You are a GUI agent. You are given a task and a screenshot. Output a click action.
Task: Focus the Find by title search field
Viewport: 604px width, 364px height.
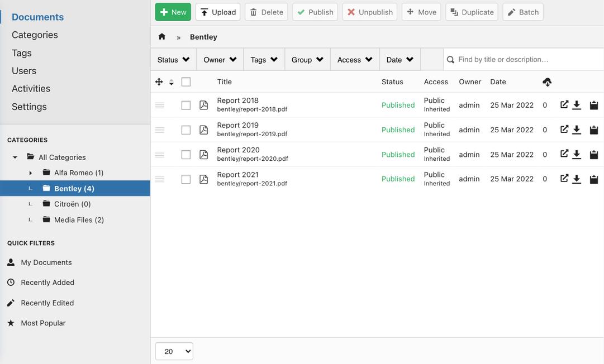[x=524, y=60]
